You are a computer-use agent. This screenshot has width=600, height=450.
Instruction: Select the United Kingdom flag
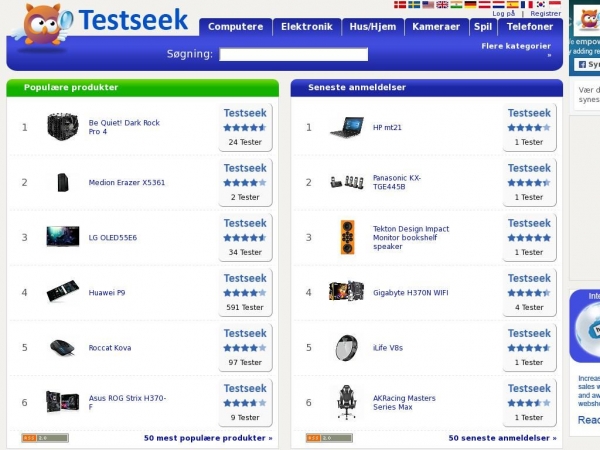click(x=442, y=5)
